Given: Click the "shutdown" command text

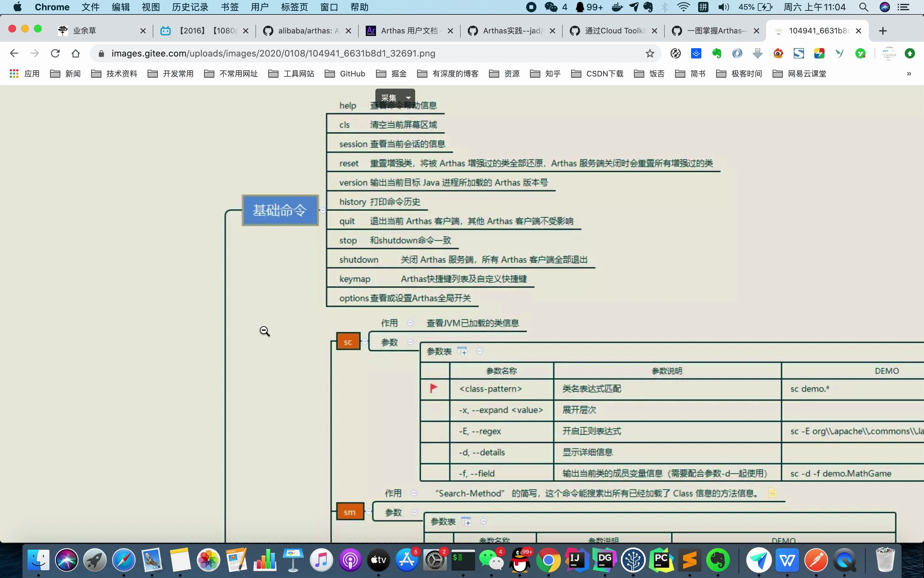Looking at the screenshot, I should coord(359,259).
